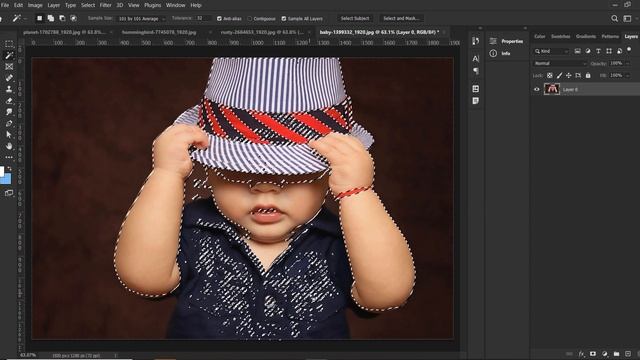Open the Edit Toolbar three-dots menu
Screen dimensions: 640x360
click(9, 157)
